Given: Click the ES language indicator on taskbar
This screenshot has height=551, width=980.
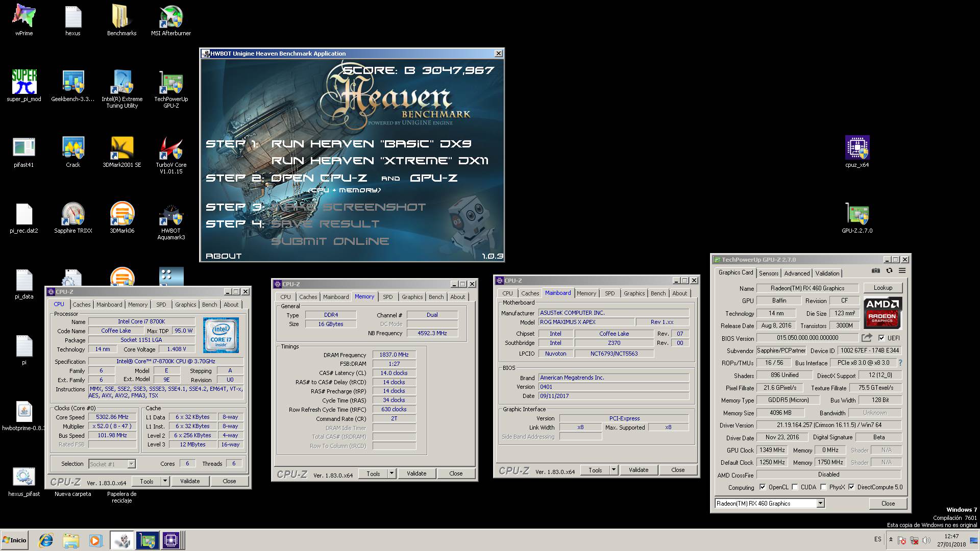Looking at the screenshot, I should coord(877,539).
